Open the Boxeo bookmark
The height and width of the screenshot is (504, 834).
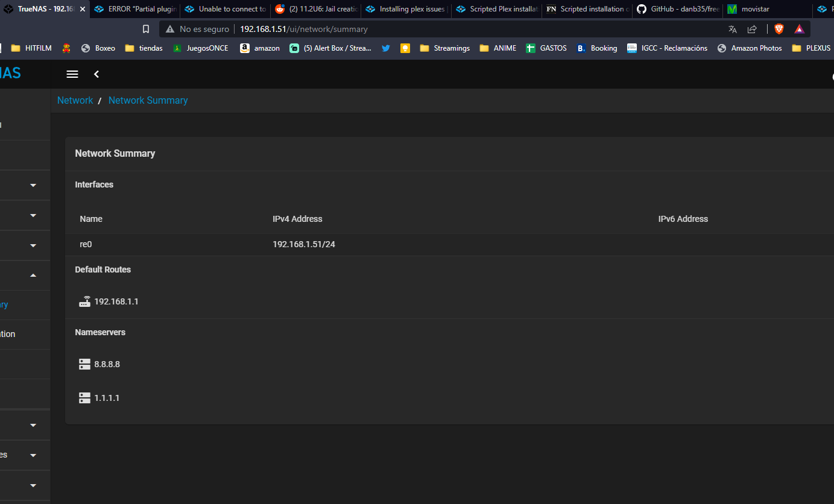tap(98, 48)
